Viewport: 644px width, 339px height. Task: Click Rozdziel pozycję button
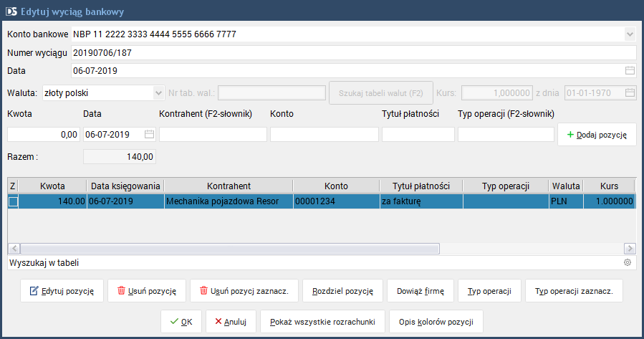tap(342, 291)
